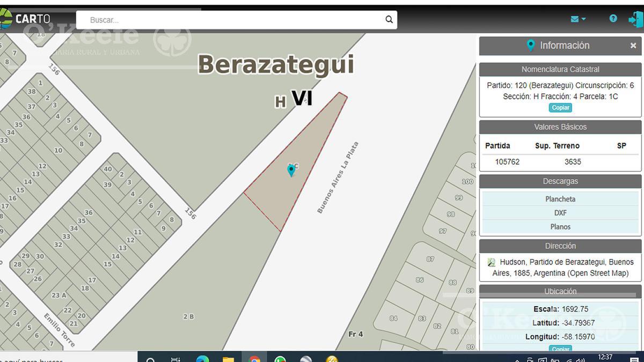Click the CARTO logo
The height and width of the screenshot is (362, 644).
26,19
